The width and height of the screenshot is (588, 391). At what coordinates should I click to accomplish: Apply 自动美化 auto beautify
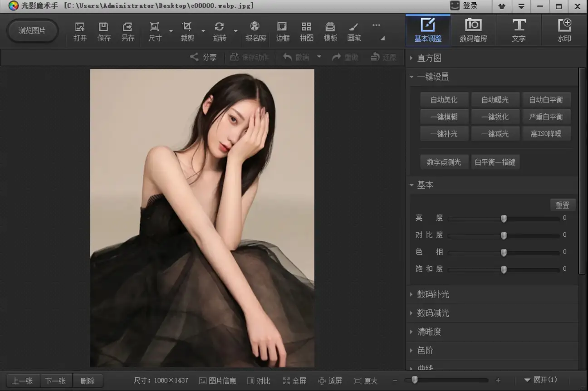[444, 100]
